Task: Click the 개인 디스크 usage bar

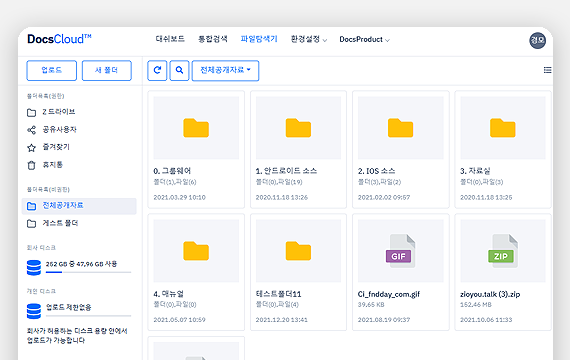Action: [x=88, y=316]
